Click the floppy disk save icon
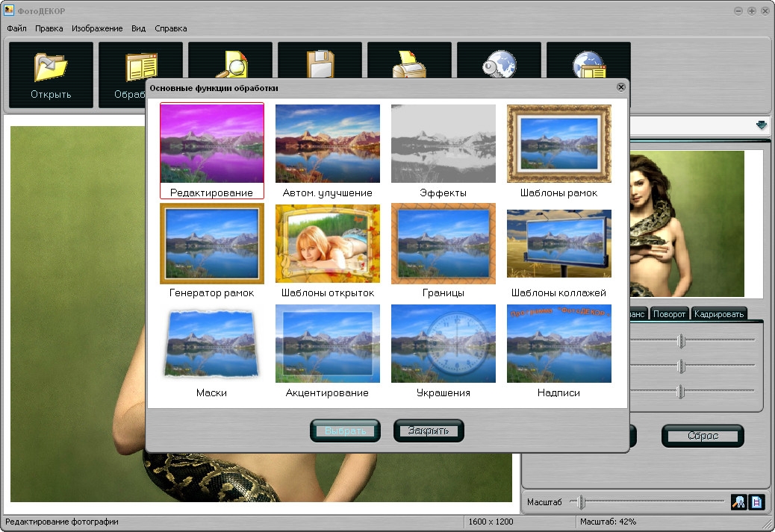 coord(320,63)
